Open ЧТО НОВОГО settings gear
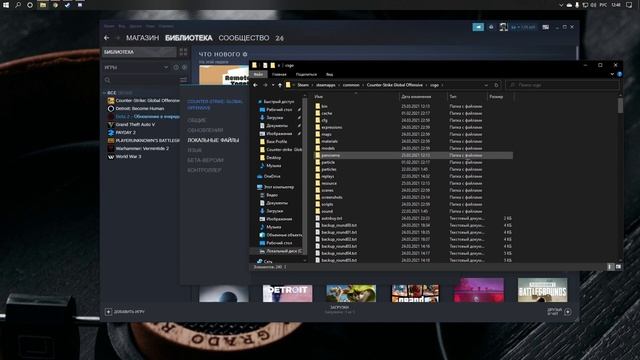The height and width of the screenshot is (360, 640). (x=245, y=54)
